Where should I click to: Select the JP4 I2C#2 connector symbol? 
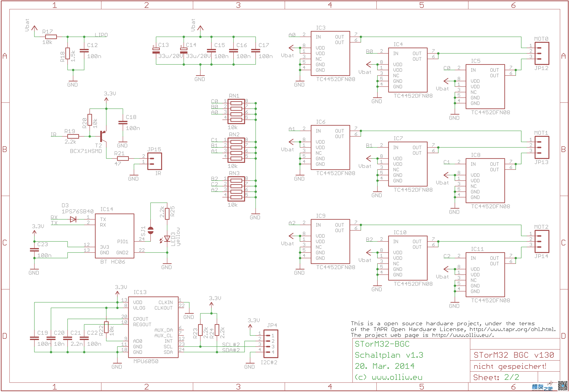271,344
